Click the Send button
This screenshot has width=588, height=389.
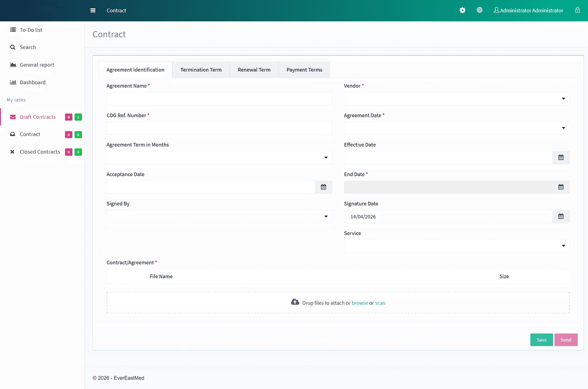pyautogui.click(x=566, y=340)
